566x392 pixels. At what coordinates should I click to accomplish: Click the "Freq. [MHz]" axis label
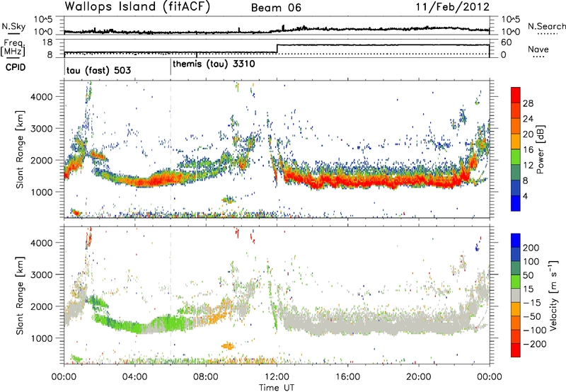coord(14,47)
